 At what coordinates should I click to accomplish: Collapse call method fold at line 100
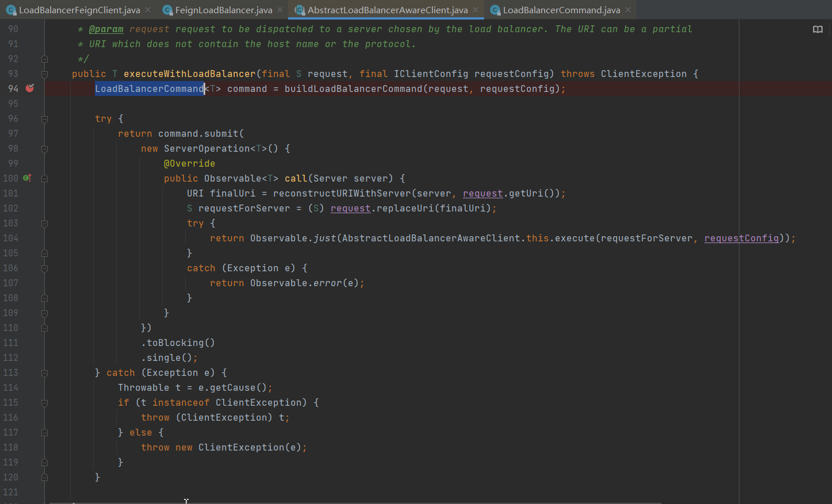44,178
